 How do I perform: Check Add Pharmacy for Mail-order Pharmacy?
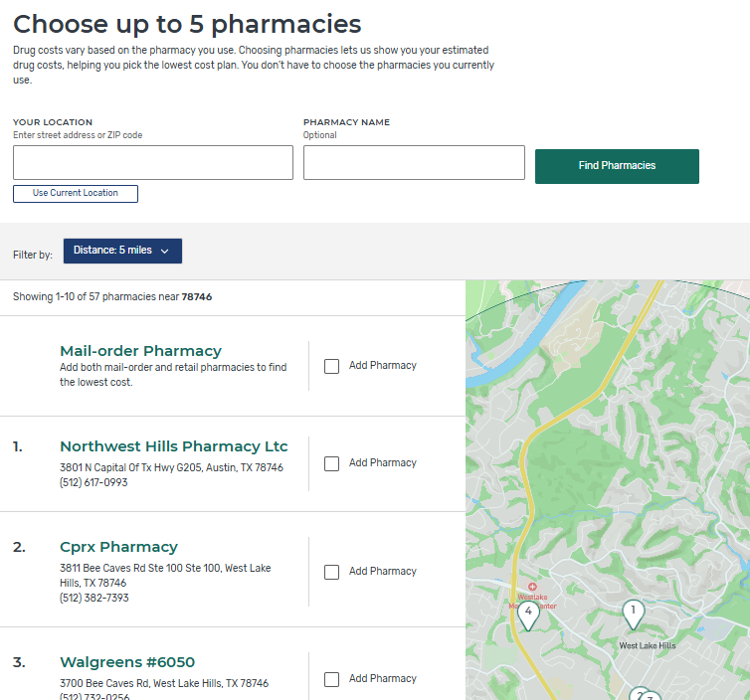tap(332, 366)
